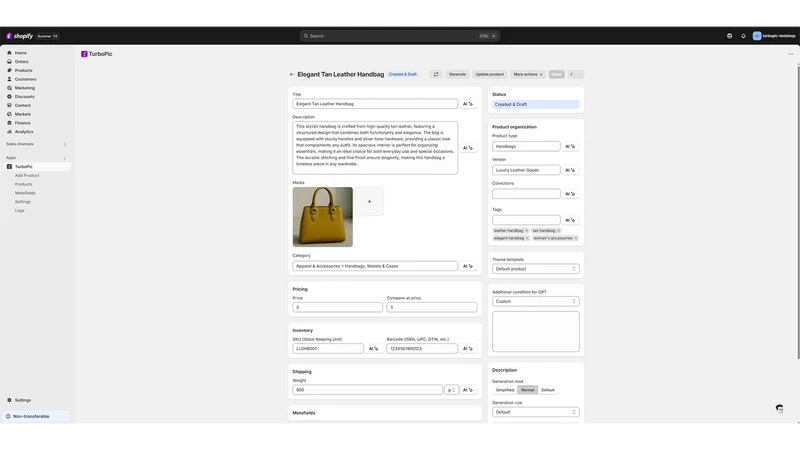Image resolution: width=800 pixels, height=450 pixels.
Task: Select Simplified generation mode
Action: [x=505, y=390]
